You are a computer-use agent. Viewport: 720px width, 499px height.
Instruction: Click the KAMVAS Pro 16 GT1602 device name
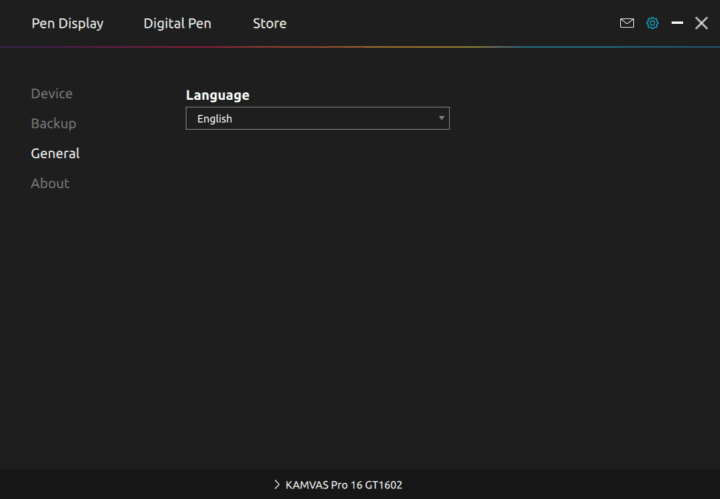tap(343, 484)
